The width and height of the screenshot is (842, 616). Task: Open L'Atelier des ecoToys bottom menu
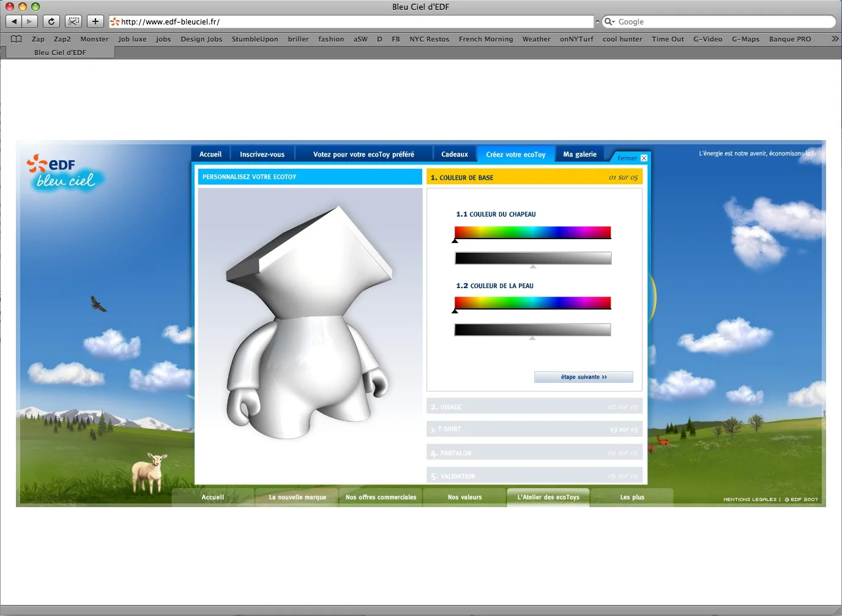[548, 497]
